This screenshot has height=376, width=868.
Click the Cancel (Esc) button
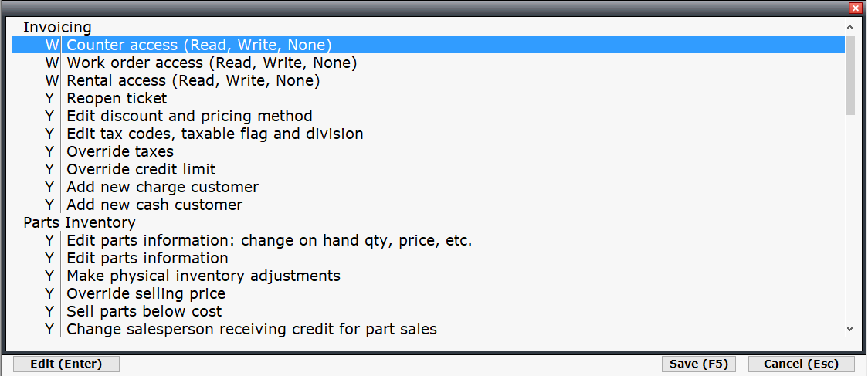click(801, 364)
